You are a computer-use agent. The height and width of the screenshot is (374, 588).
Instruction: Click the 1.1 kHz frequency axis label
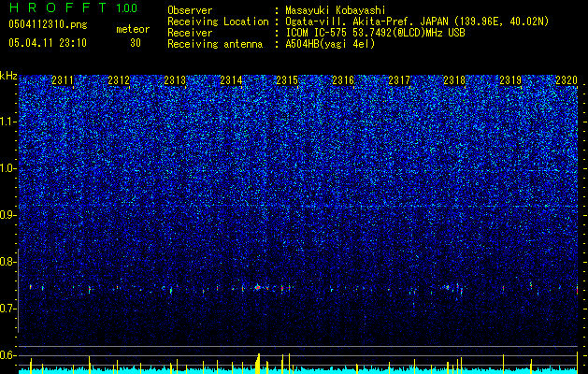(x=7, y=122)
